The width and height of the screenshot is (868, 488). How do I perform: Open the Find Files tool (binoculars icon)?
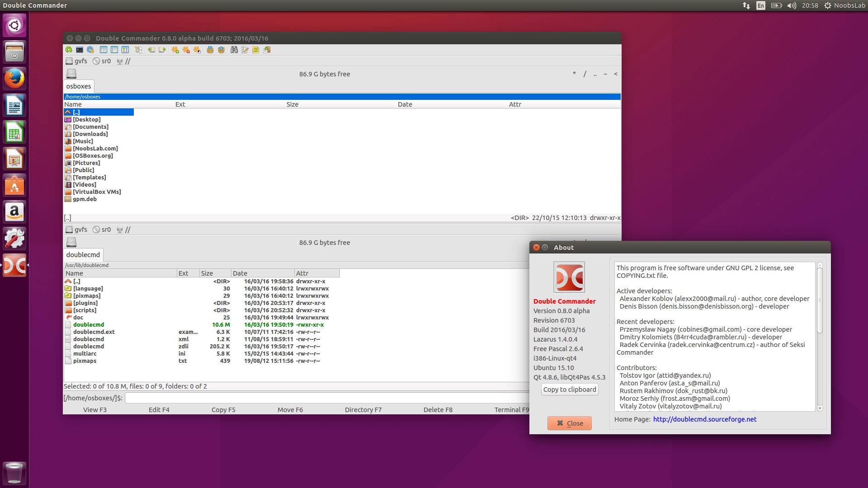click(x=234, y=50)
